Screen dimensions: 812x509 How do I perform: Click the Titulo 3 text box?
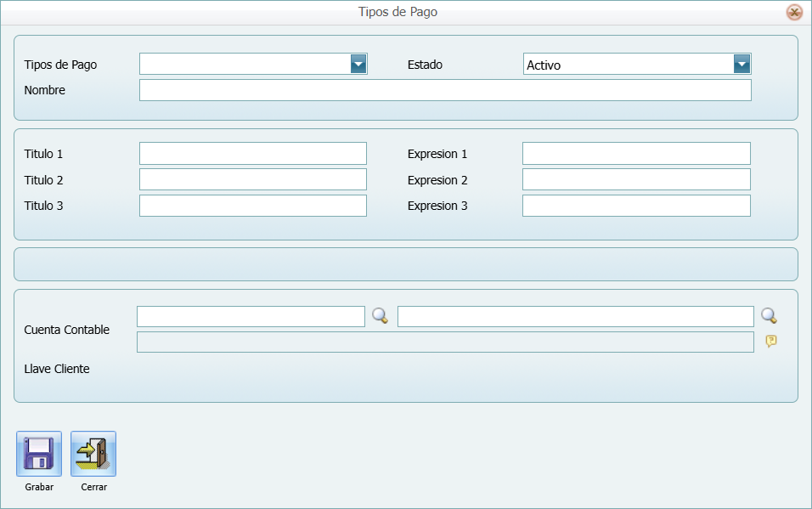[253, 206]
